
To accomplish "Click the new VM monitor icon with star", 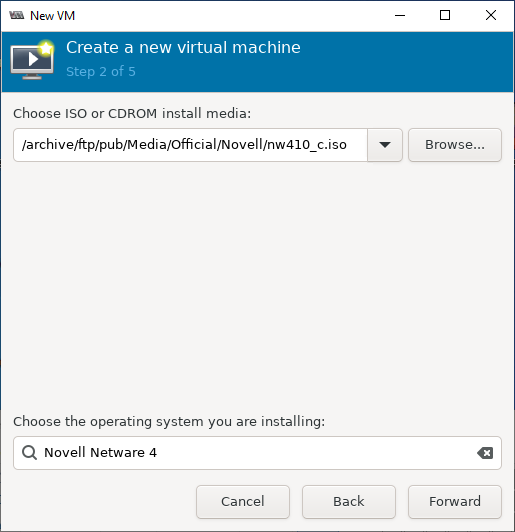I will [32, 60].
